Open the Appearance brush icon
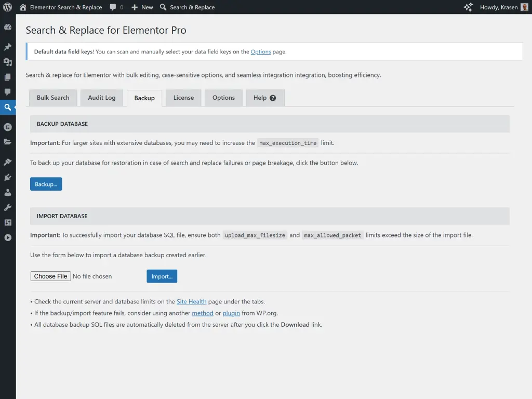 [8, 162]
